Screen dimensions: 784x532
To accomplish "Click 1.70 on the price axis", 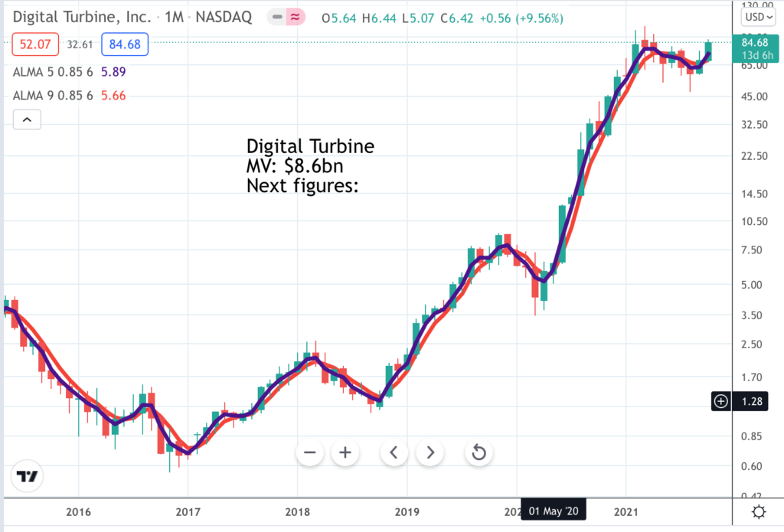I will [x=752, y=377].
